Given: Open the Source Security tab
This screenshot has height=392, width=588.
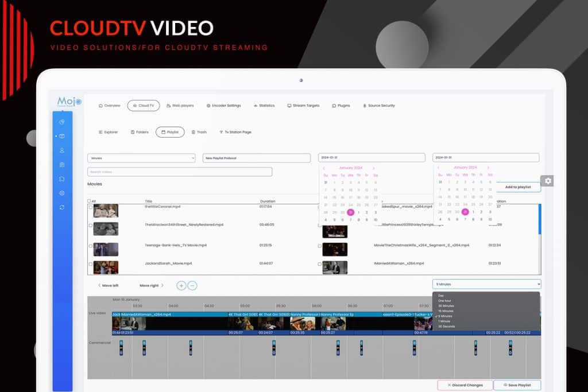Looking at the screenshot, I should [379, 106].
